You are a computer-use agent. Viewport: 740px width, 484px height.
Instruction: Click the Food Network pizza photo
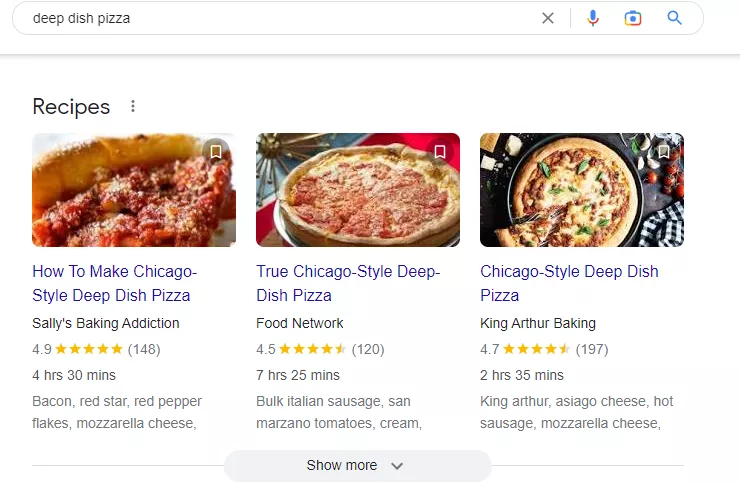[358, 190]
